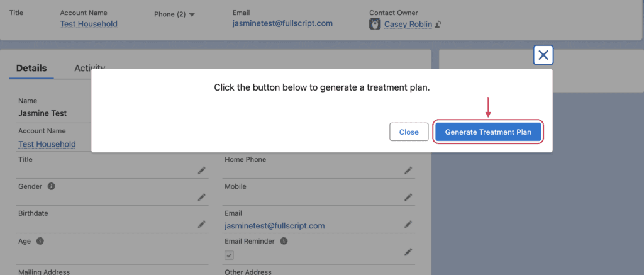Image resolution: width=644 pixels, height=275 pixels.
Task: Dismiss the modal with X icon
Action: coord(543,55)
